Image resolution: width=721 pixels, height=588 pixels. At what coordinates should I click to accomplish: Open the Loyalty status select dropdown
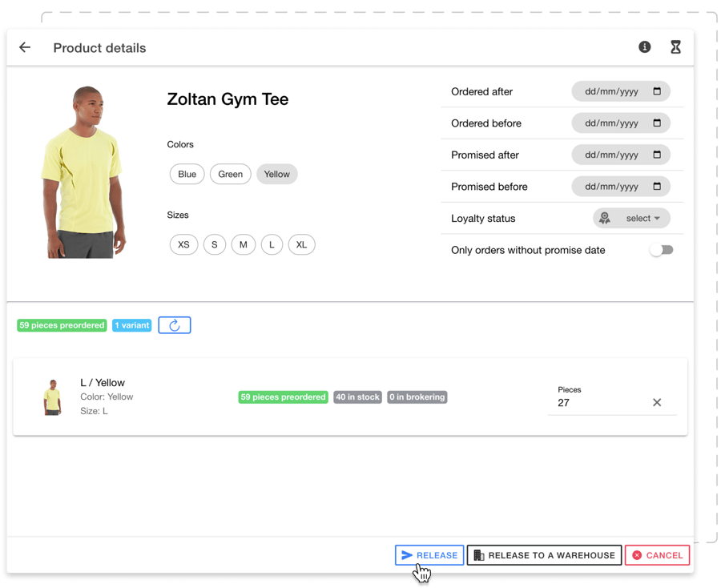coord(631,218)
